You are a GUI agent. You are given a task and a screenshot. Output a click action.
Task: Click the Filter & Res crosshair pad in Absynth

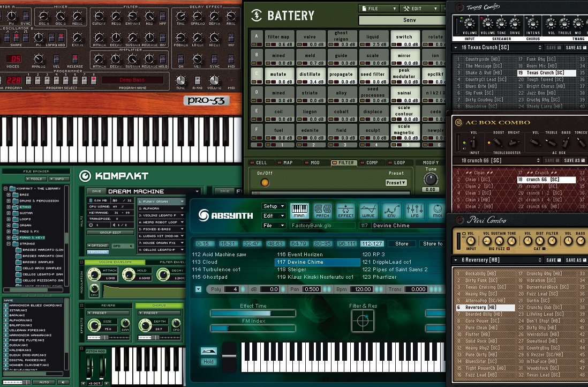point(363,321)
